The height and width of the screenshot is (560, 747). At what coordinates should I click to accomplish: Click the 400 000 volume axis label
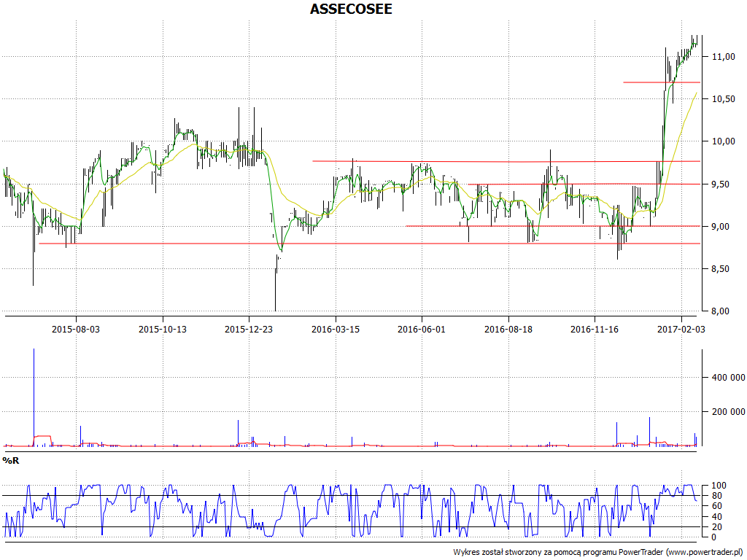pyautogui.click(x=729, y=378)
